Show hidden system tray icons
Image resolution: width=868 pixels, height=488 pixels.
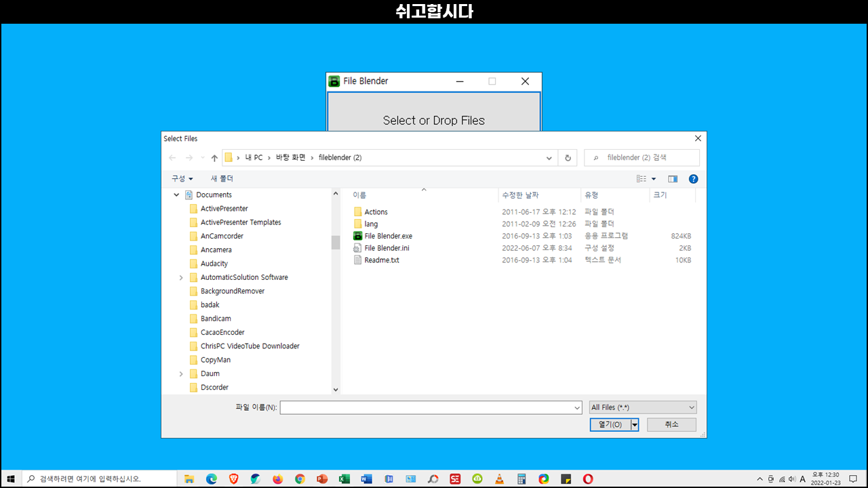759,479
